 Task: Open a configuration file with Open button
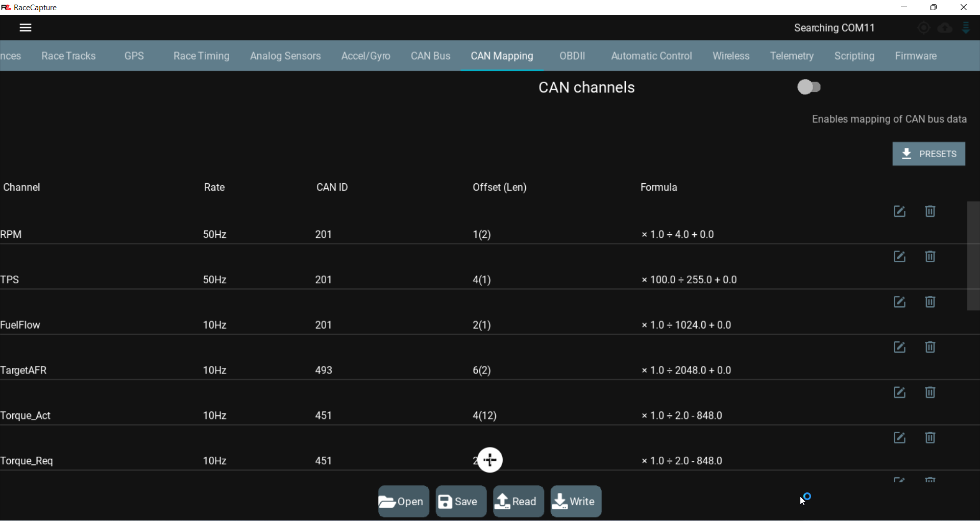[x=404, y=502]
